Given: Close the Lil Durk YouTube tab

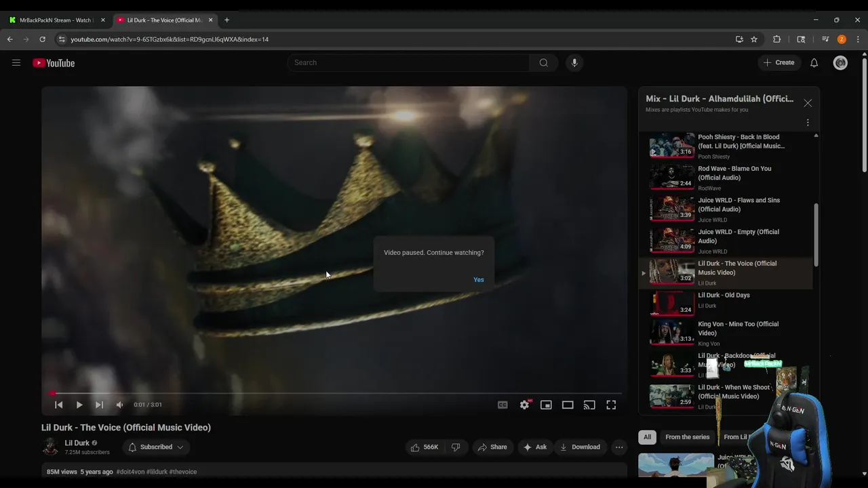Looking at the screenshot, I should tap(211, 20).
